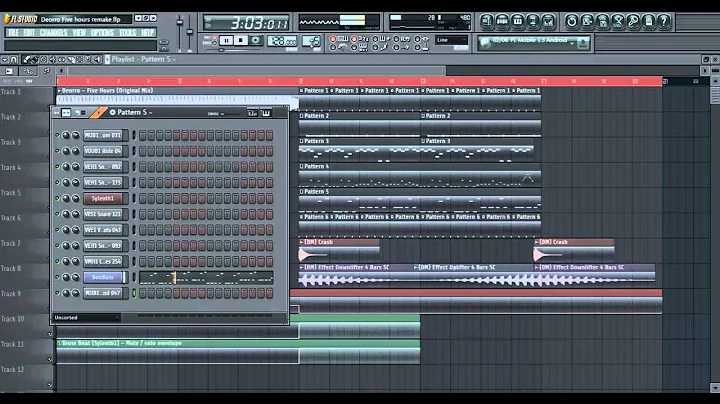The height and width of the screenshot is (404, 720).
Task: Open the browser shortcut icon
Action: pyautogui.click(x=533, y=21)
